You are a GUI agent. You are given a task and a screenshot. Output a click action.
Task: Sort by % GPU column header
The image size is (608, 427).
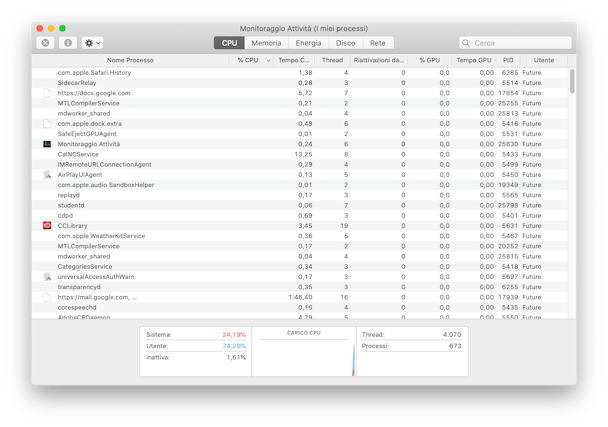(x=430, y=60)
